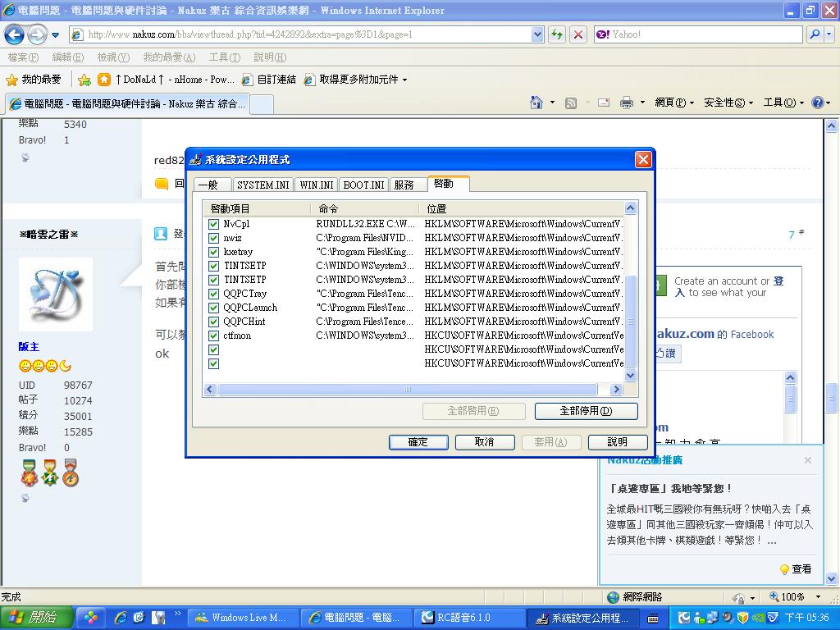Click the 啟動項目 column header
Screen dimensions: 840x630
click(x=258, y=209)
